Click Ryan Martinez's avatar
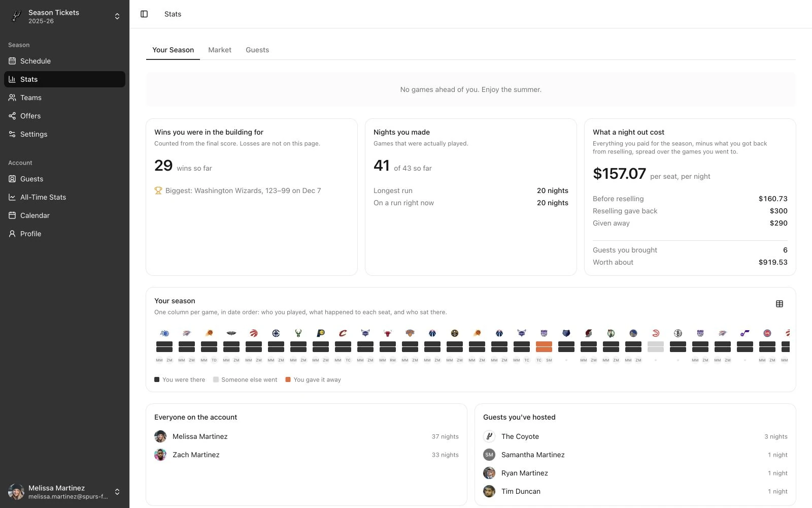The width and height of the screenshot is (812, 508). pyautogui.click(x=489, y=473)
